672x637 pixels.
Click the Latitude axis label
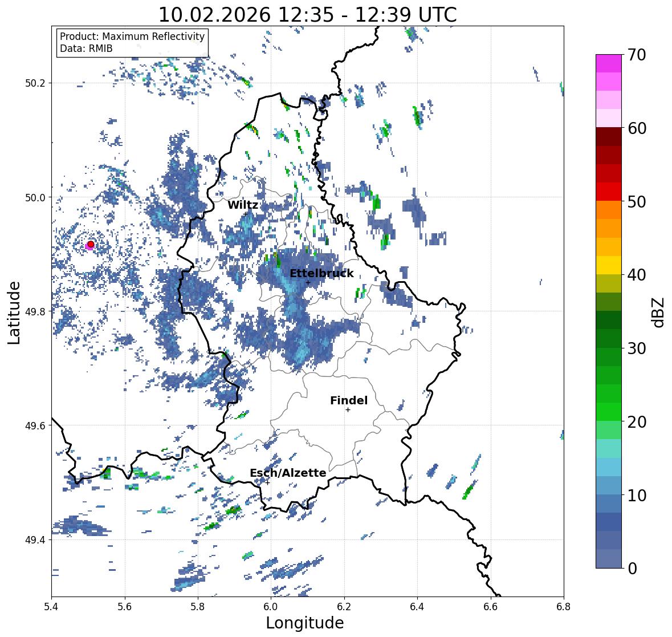click(14, 313)
